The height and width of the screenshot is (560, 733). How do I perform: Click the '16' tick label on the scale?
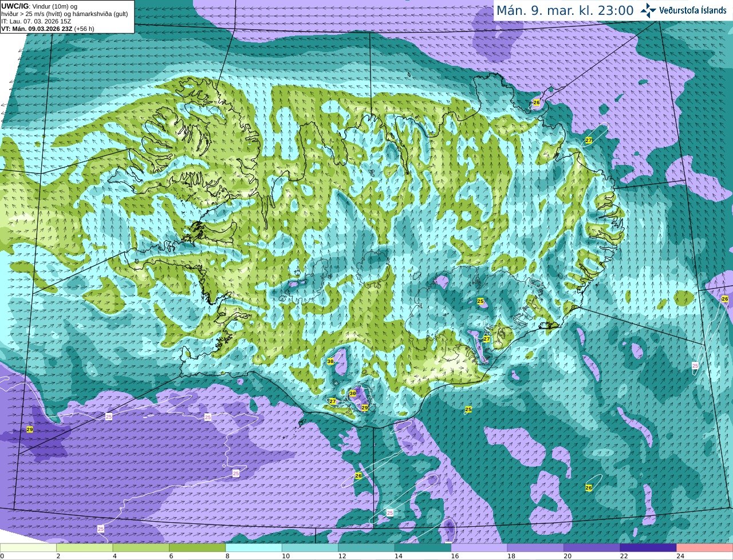[x=455, y=556]
